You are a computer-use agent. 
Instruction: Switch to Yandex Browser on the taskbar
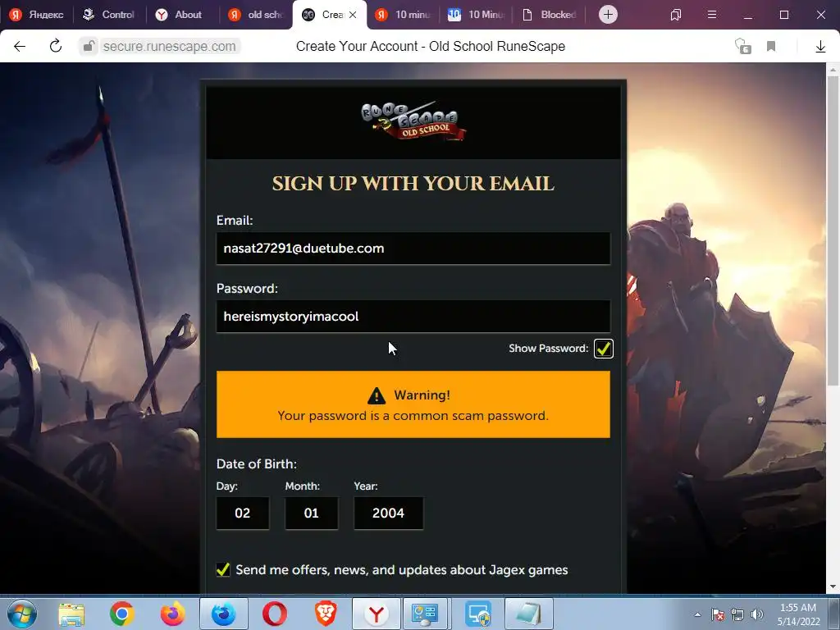pyautogui.click(x=376, y=614)
